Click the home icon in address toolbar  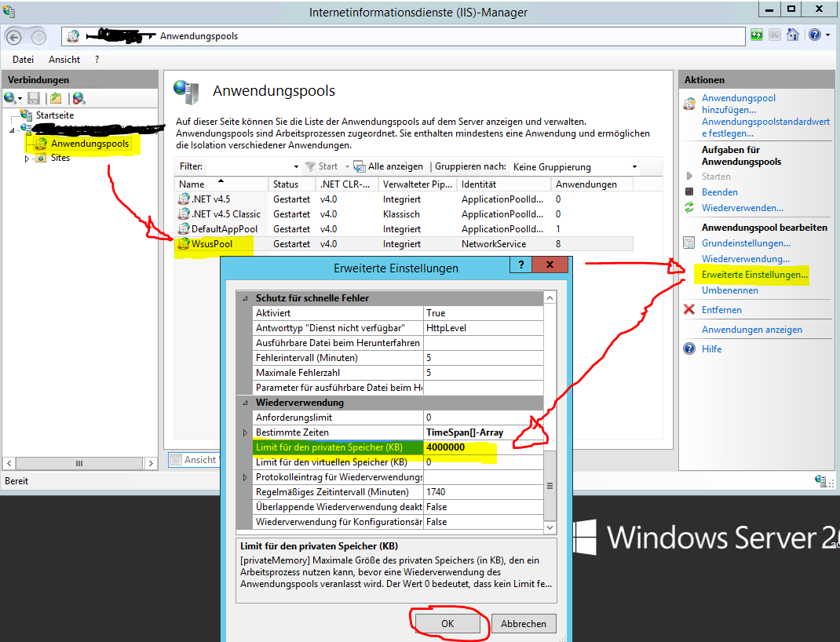click(793, 35)
